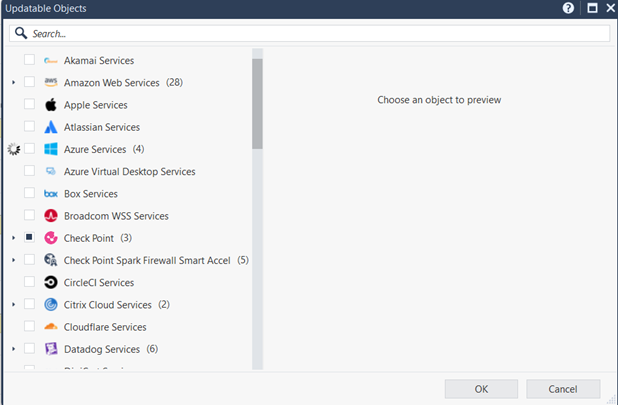Maximize the Updatable Objects dialog

click(592, 8)
